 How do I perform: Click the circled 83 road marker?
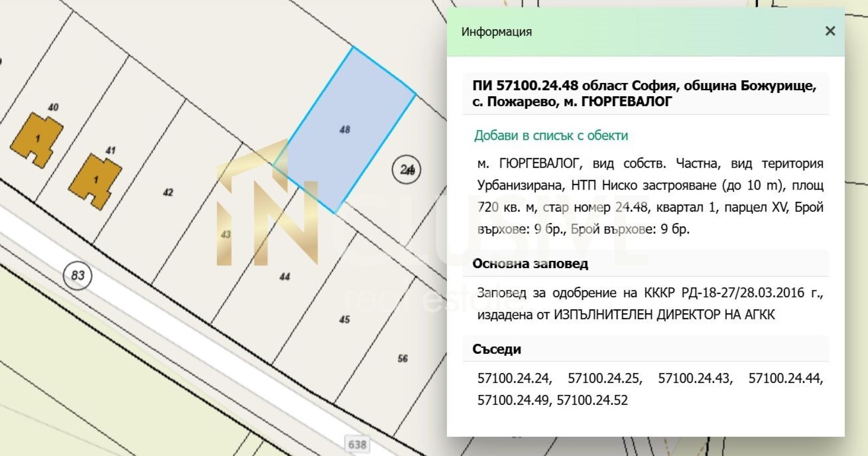pyautogui.click(x=77, y=275)
